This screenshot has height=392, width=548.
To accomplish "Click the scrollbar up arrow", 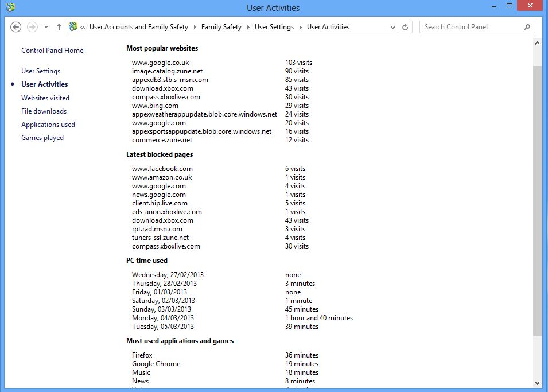I will [537, 43].
